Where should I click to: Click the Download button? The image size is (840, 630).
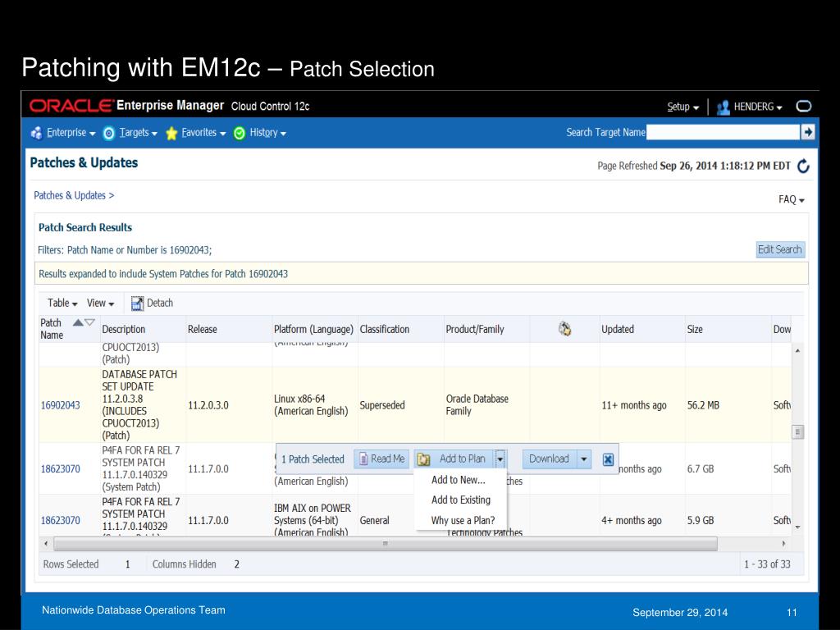click(x=549, y=459)
